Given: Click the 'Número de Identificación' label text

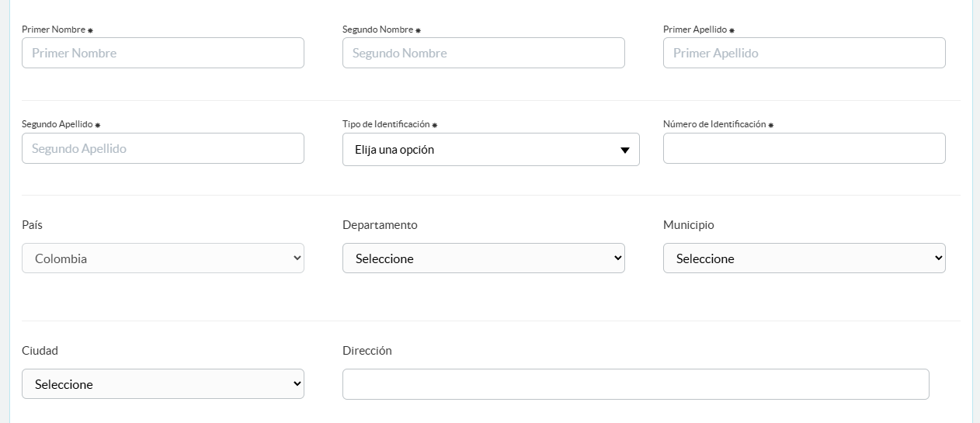Looking at the screenshot, I should coord(714,124).
